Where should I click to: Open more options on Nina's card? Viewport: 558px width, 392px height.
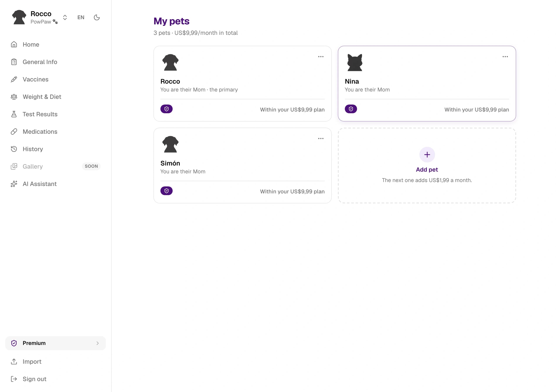pos(505,57)
